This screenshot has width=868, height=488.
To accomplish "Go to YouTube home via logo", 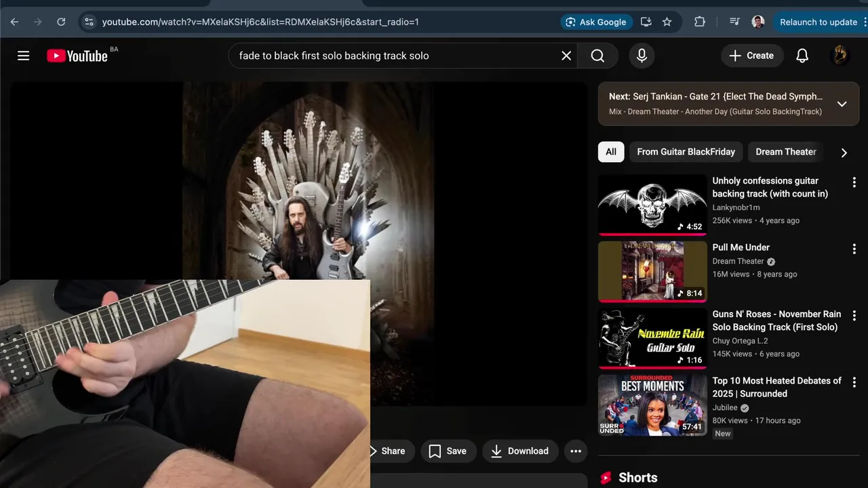I will pos(77,56).
